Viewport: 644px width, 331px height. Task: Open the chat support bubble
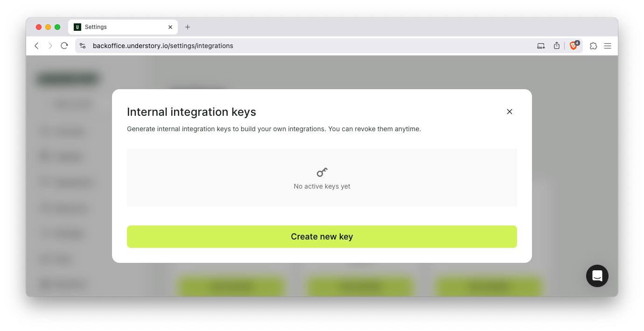click(597, 276)
